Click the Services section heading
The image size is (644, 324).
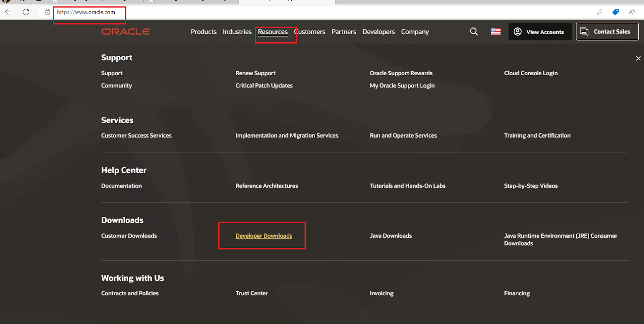coord(117,120)
